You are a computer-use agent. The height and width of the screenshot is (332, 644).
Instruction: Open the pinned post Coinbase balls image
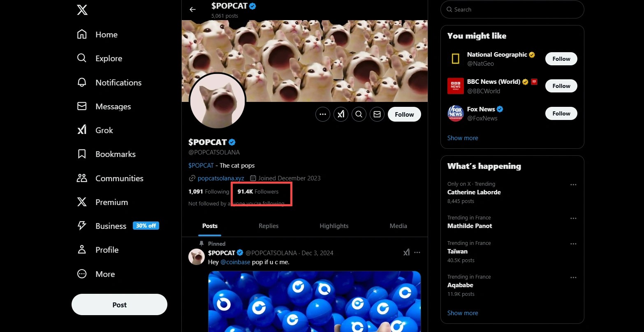(x=315, y=301)
